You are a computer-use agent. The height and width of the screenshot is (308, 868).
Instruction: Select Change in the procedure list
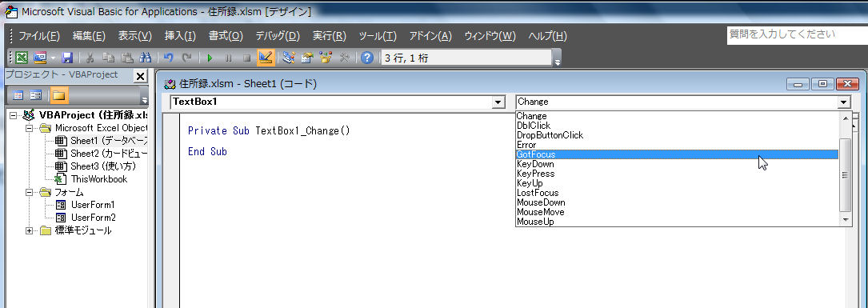click(x=677, y=116)
